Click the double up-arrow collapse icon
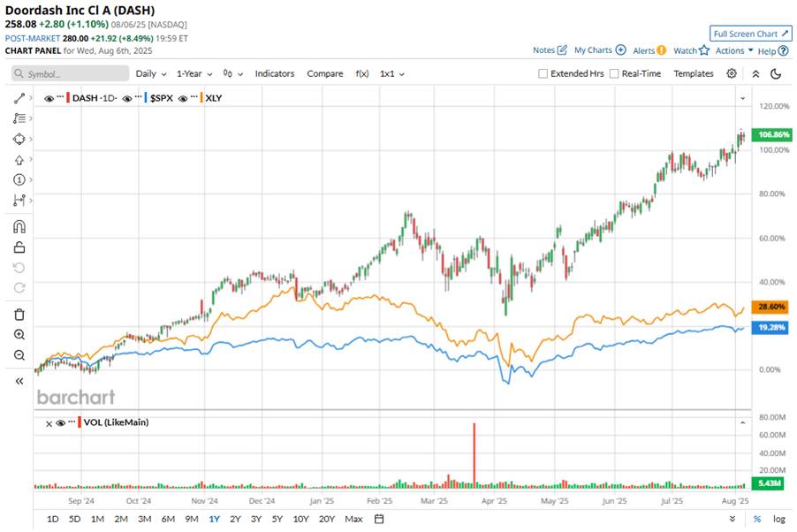Screen dimensions: 797x532 (755, 73)
